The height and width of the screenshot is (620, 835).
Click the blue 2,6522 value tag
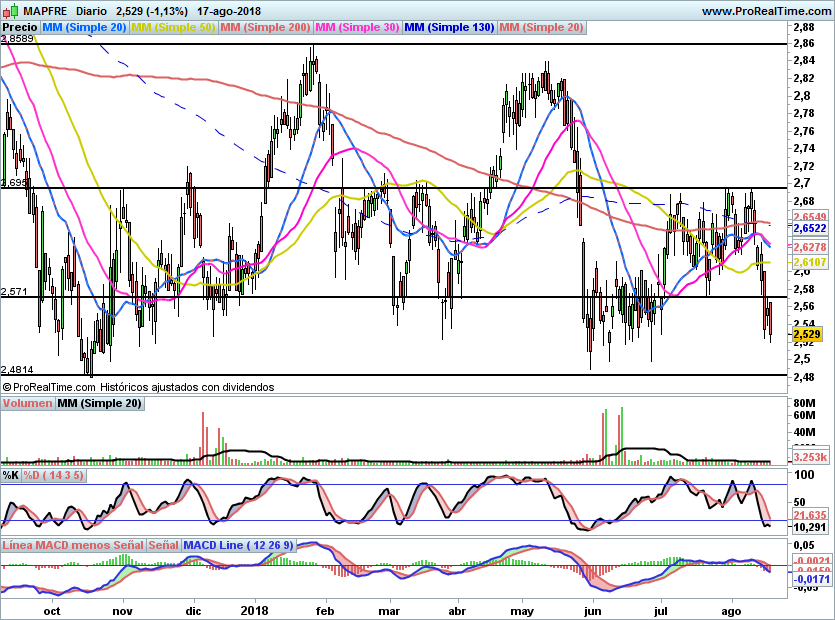click(x=809, y=228)
